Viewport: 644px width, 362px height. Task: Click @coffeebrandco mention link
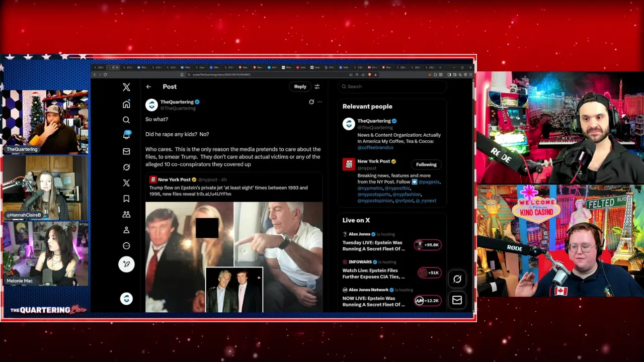[x=375, y=148]
